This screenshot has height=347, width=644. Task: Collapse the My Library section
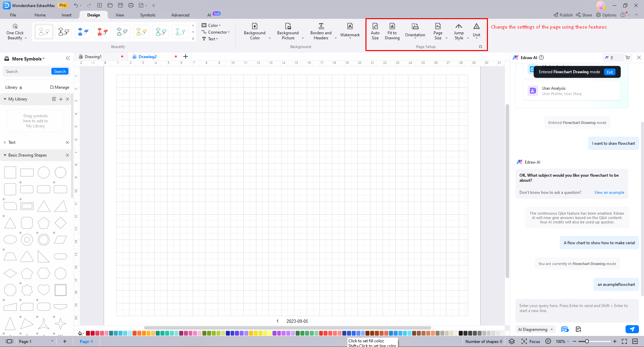pos(5,99)
